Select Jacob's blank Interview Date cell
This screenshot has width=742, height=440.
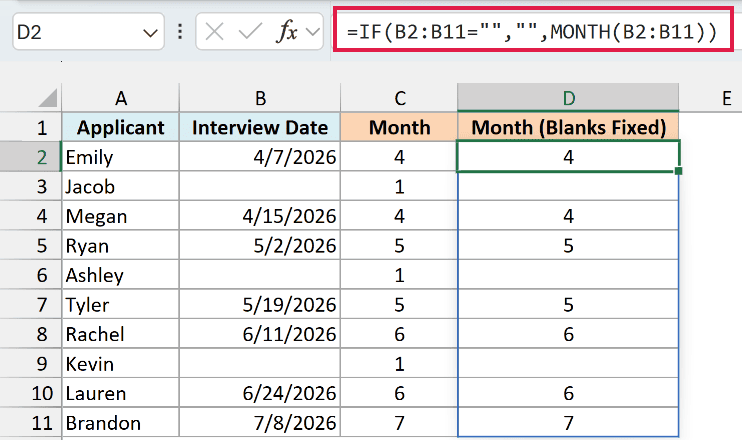pos(260,186)
